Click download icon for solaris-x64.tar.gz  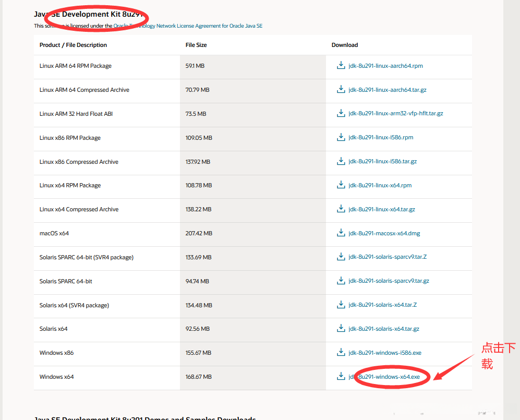coord(341,329)
